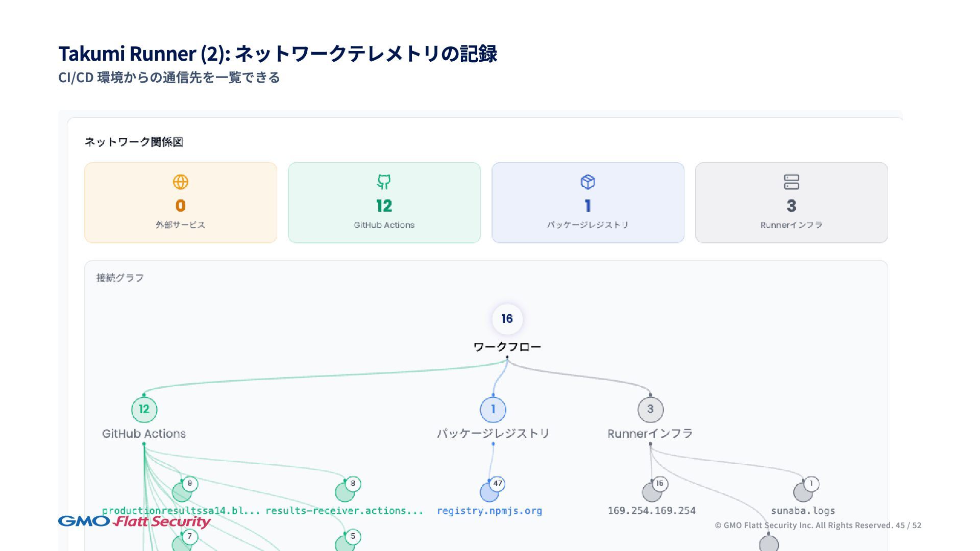The height and width of the screenshot is (551, 980).
Task: Click the green node with badge 7
Action: (x=181, y=544)
